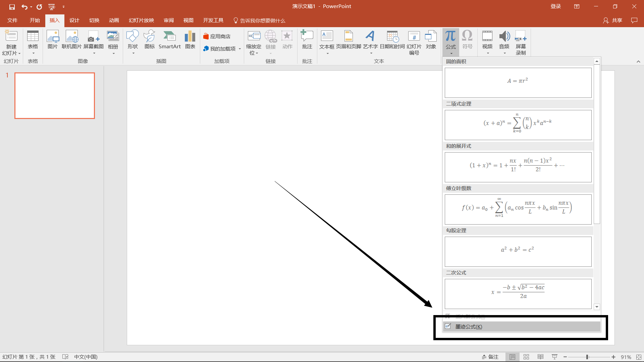Insert Online Pictures (联机图片)
This screenshot has width=644, height=362.
72,40
